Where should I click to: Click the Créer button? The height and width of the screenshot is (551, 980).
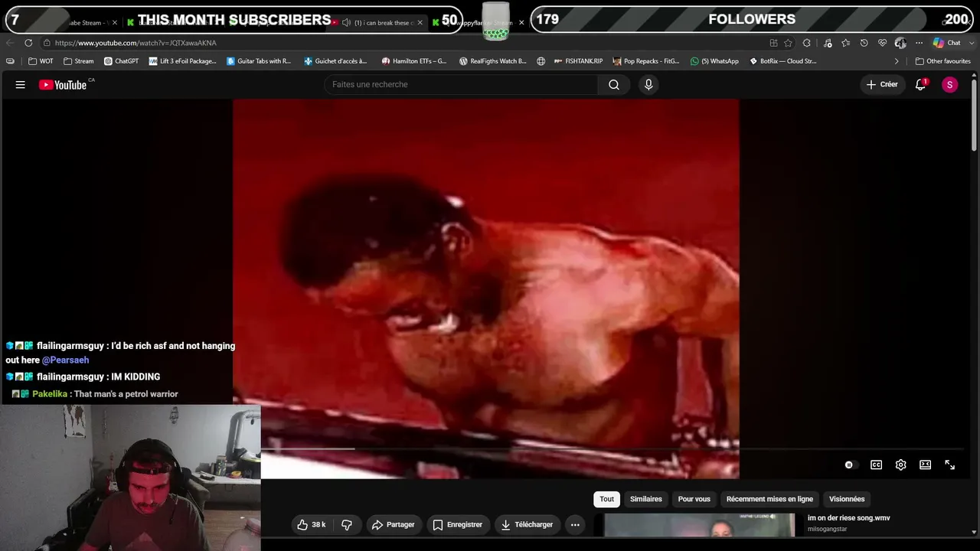click(881, 85)
